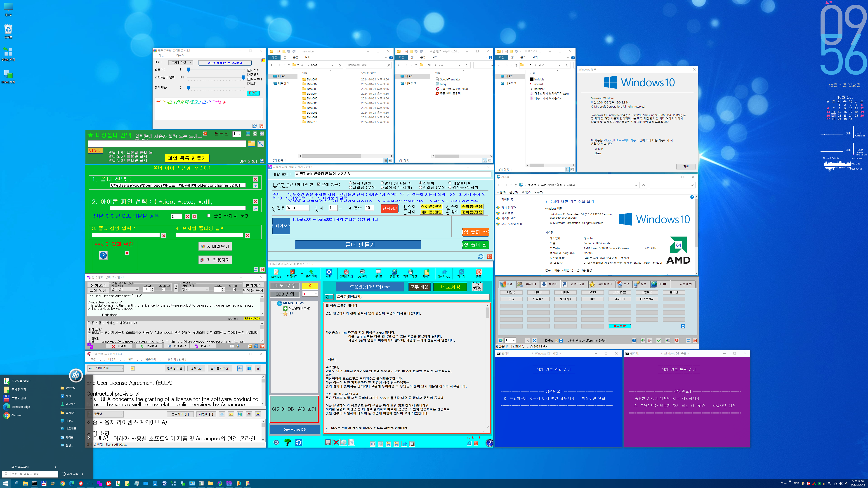The height and width of the screenshot is (488, 868).
Task: Adjust 톤의 변화 slider handle
Action: tap(188, 88)
